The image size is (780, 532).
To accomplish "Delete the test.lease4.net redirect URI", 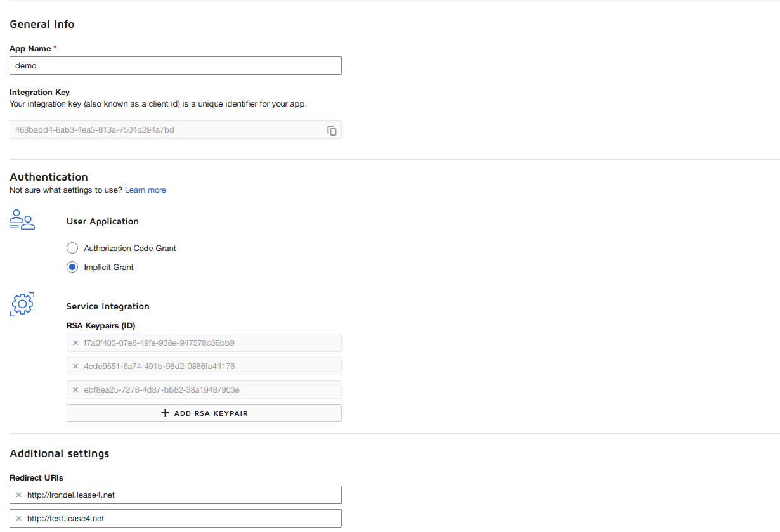I will pos(18,519).
